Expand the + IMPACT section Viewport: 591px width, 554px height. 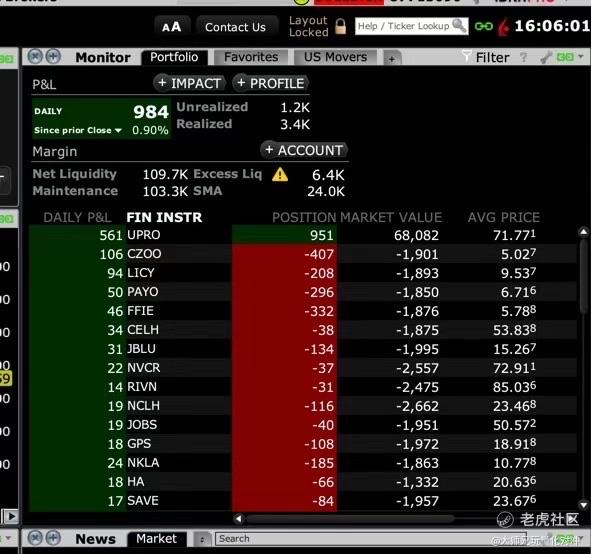tap(190, 83)
